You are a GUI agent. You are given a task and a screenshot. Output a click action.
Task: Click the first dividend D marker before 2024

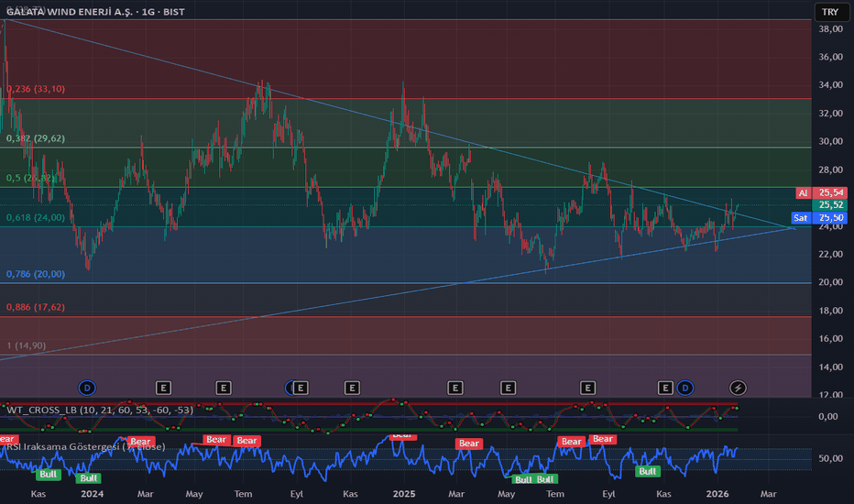click(87, 388)
